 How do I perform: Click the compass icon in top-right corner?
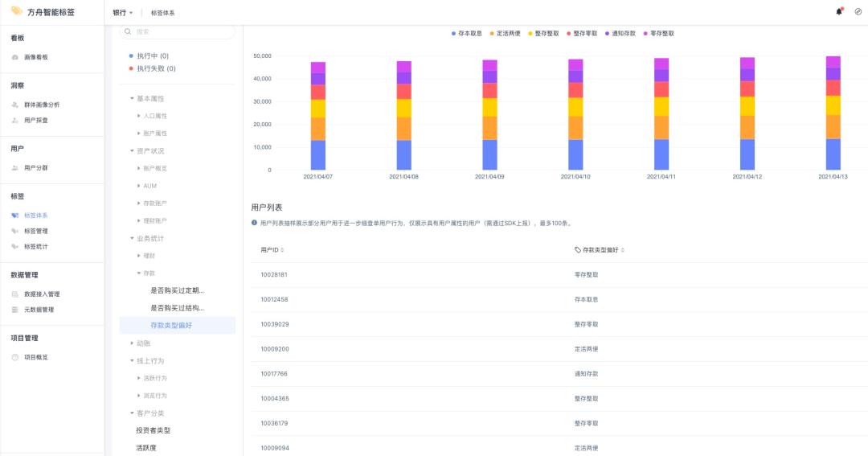click(858, 12)
